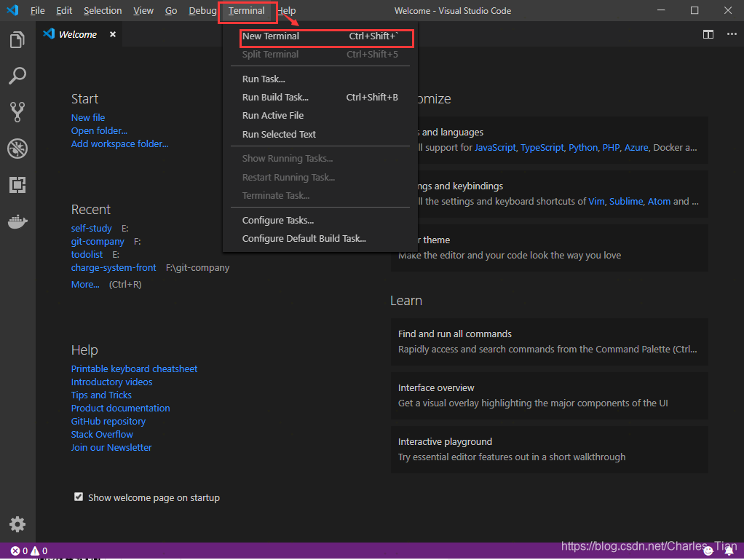Open the Debug view in activity bar
The image size is (744, 560).
click(17, 149)
